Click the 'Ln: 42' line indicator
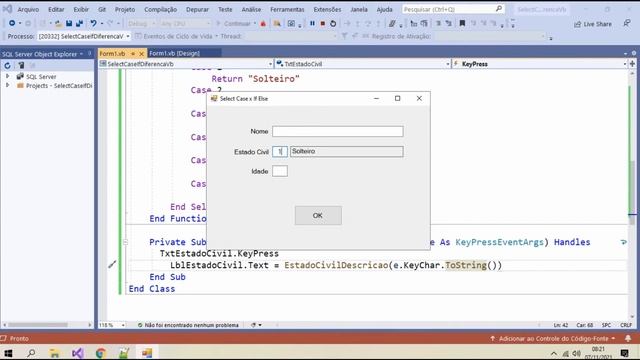Screen dimensions: 640x360 point(560,325)
